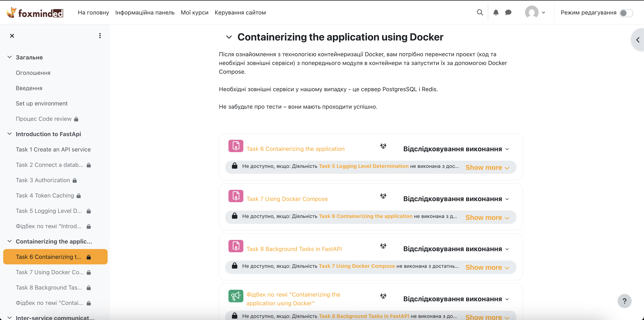Expand Show more for Task 7 restriction
The height and width of the screenshot is (320, 644).
tap(487, 218)
